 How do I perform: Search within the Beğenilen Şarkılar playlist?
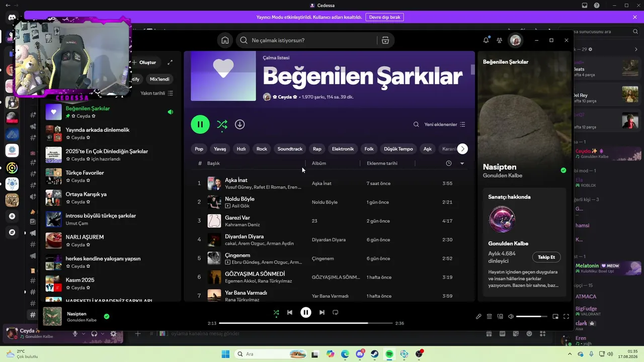[416, 124]
